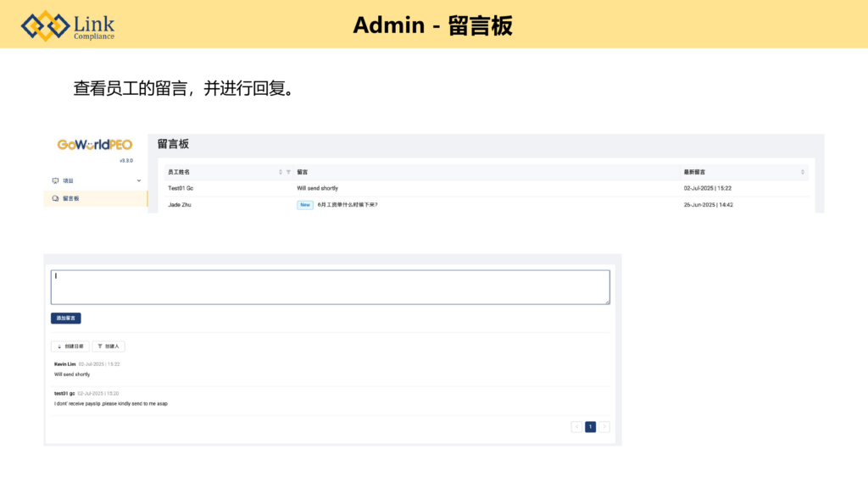Viewport: 868px width, 488px height.
Task: Click the 添加留言 button
Action: point(66,318)
